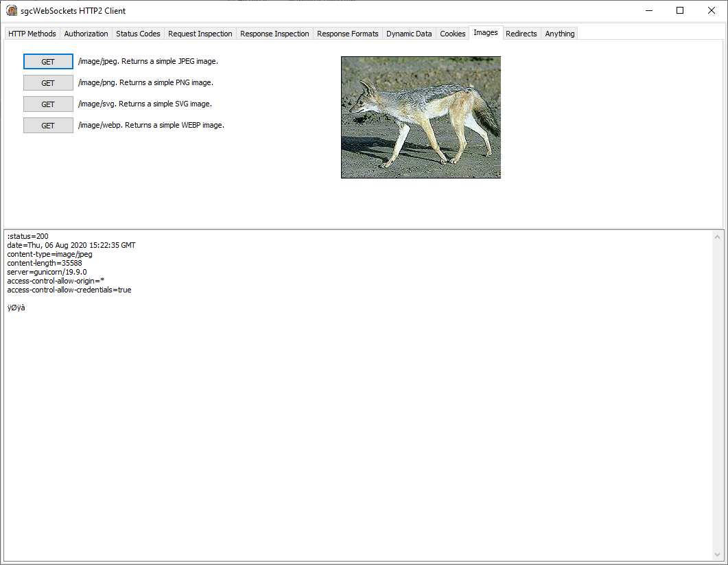This screenshot has height=565, width=728.
Task: Switch to the Anything tab
Action: [559, 34]
